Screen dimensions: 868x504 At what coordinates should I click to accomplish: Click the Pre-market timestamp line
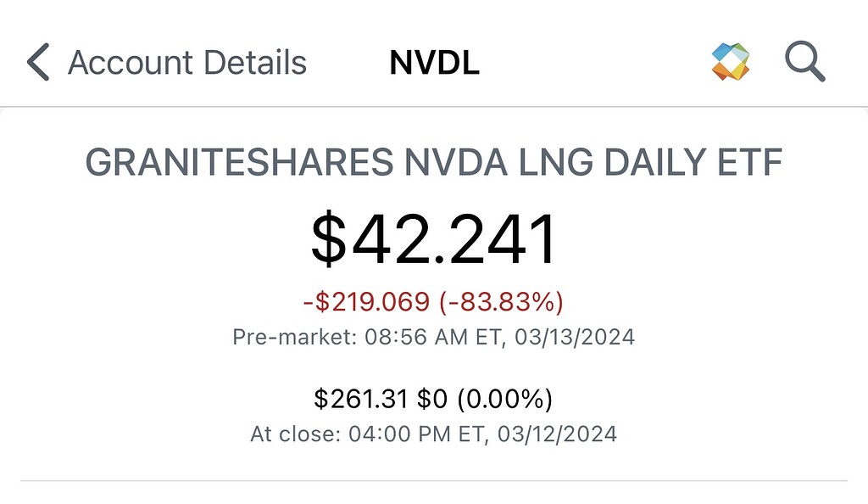433,337
